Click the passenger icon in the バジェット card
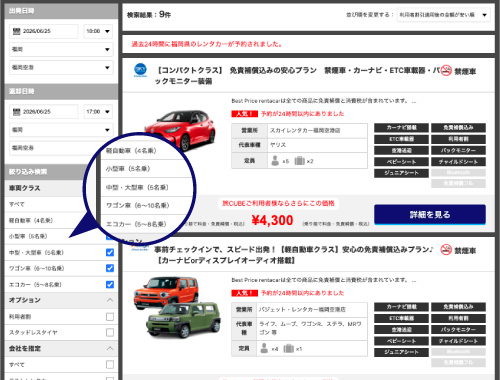 (264, 348)
